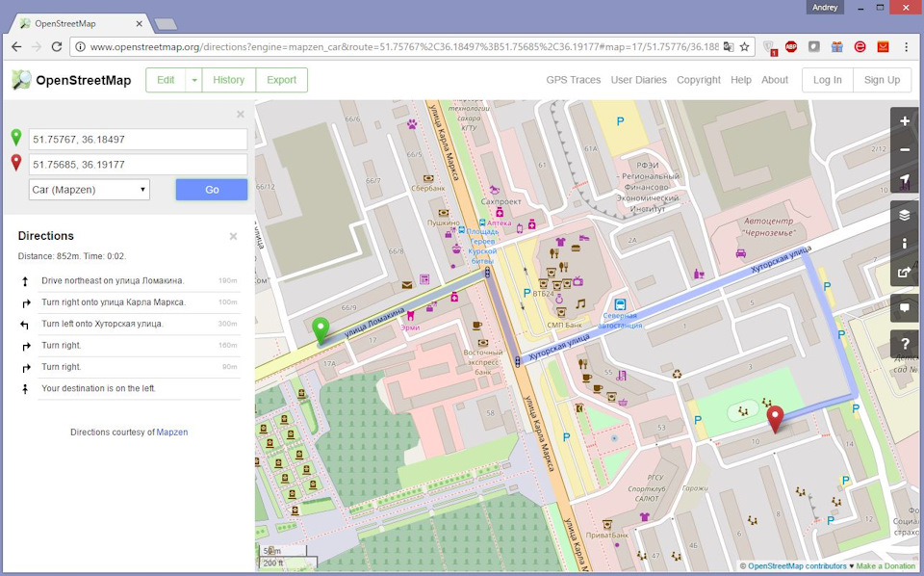Click the Восточный экспресс банк icon
Screen dimensions: 924x576
(483, 343)
